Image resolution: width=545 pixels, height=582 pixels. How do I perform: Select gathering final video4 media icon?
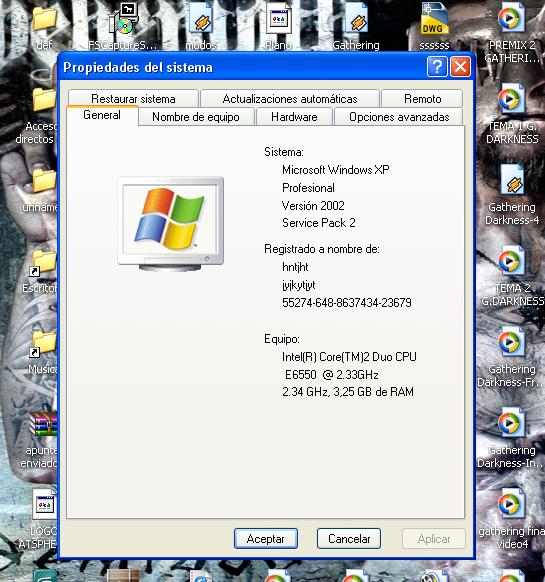511,504
